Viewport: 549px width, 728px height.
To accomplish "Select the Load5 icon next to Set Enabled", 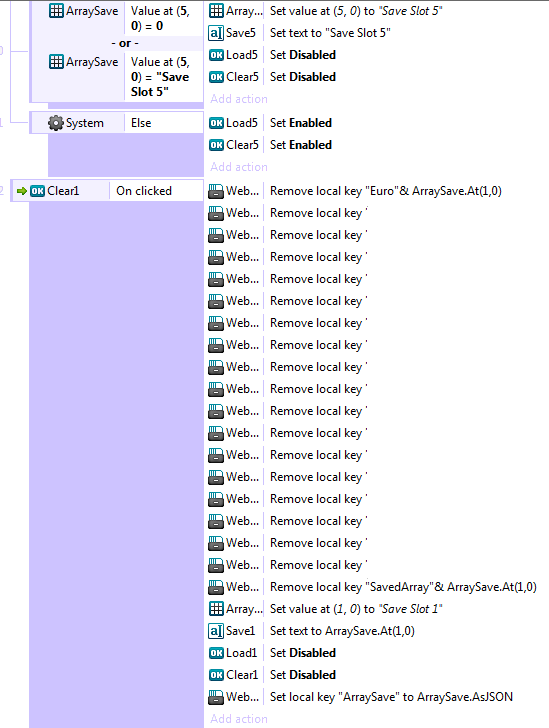I will click(216, 123).
